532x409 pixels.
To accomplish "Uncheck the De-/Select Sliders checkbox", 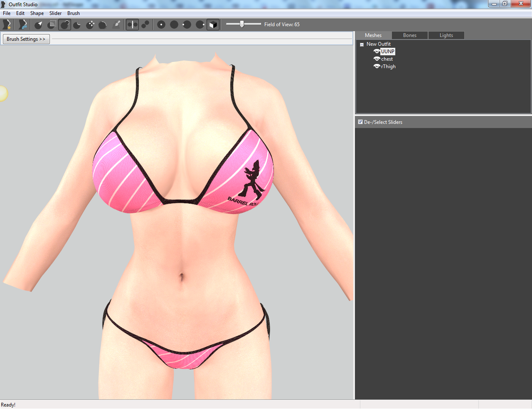I will click(360, 122).
